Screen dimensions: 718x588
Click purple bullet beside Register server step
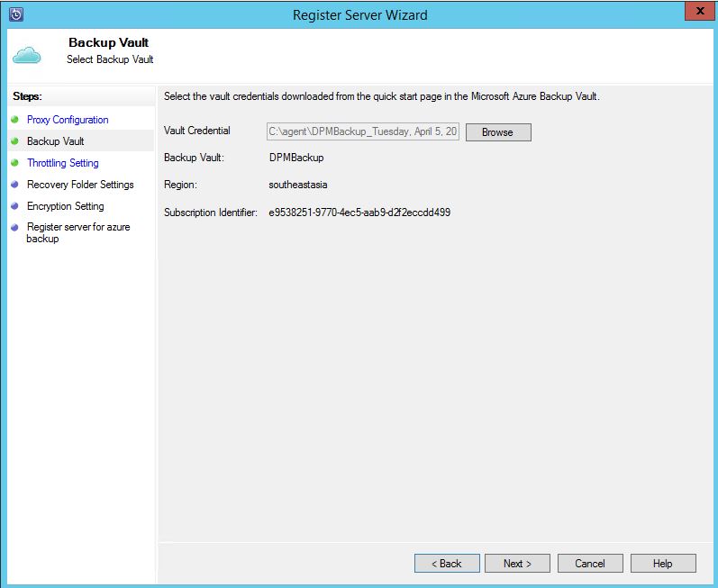click(14, 227)
